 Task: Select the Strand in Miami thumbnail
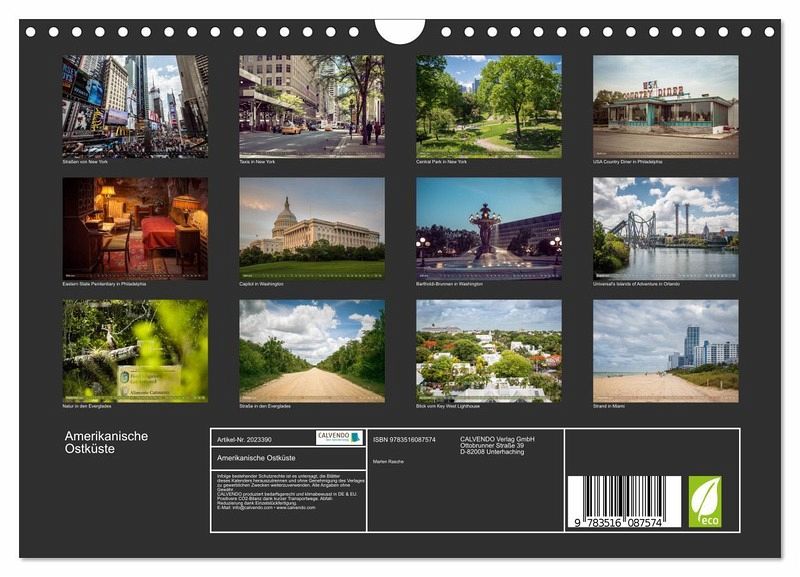665,350
